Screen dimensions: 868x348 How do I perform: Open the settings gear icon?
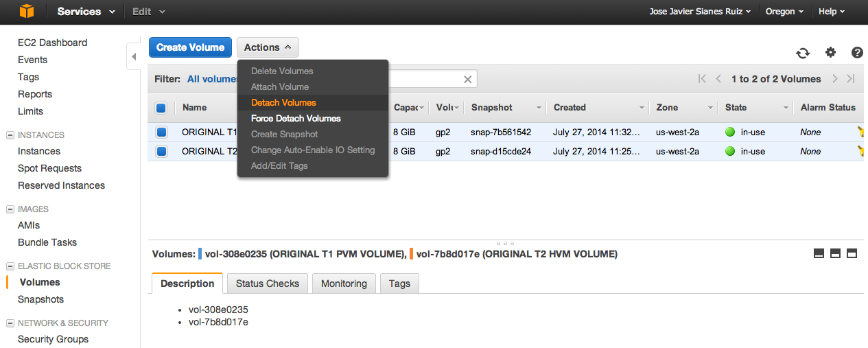831,52
